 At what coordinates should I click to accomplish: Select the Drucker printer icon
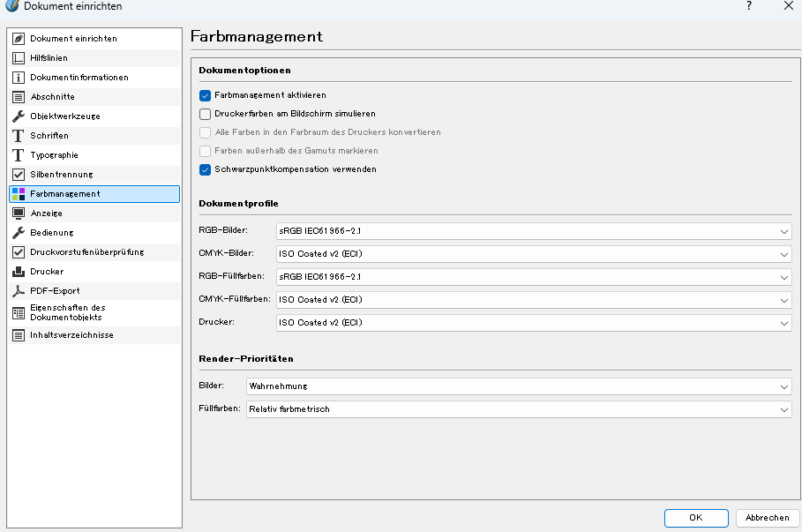coord(19,272)
